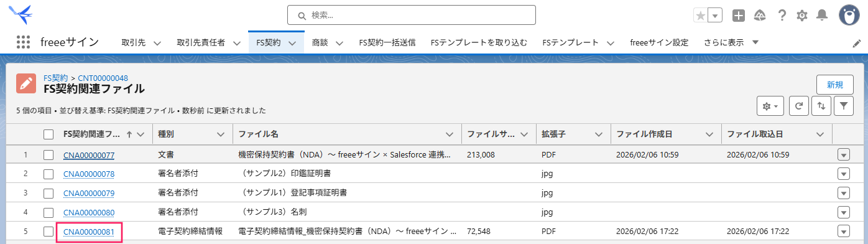Open row actions menu for CNA00000080
Screen dimensions: 868x244
coord(843,212)
